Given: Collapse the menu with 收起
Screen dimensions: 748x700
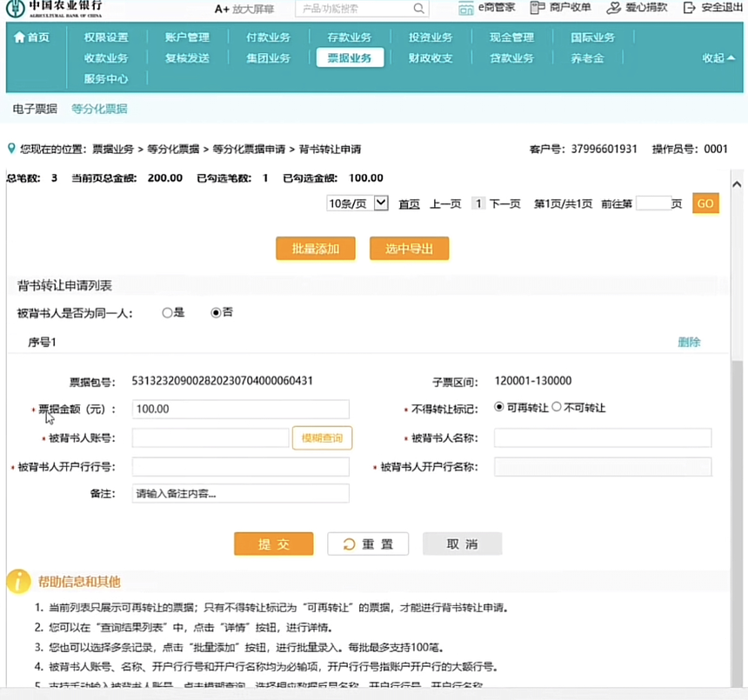Looking at the screenshot, I should click(x=718, y=58).
